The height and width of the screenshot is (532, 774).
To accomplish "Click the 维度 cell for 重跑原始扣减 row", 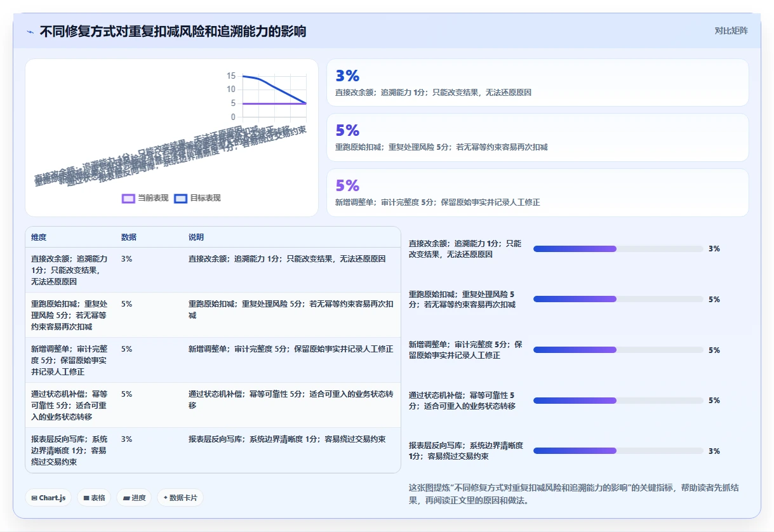I will (70, 315).
